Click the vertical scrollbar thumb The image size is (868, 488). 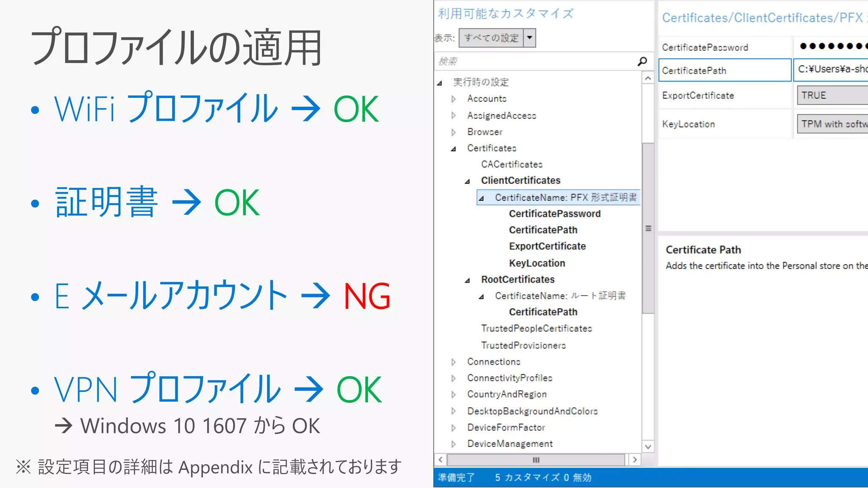coord(648,228)
